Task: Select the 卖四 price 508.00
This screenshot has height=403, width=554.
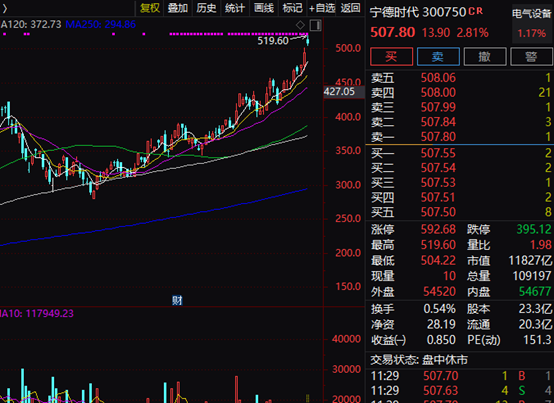Action: click(x=438, y=93)
